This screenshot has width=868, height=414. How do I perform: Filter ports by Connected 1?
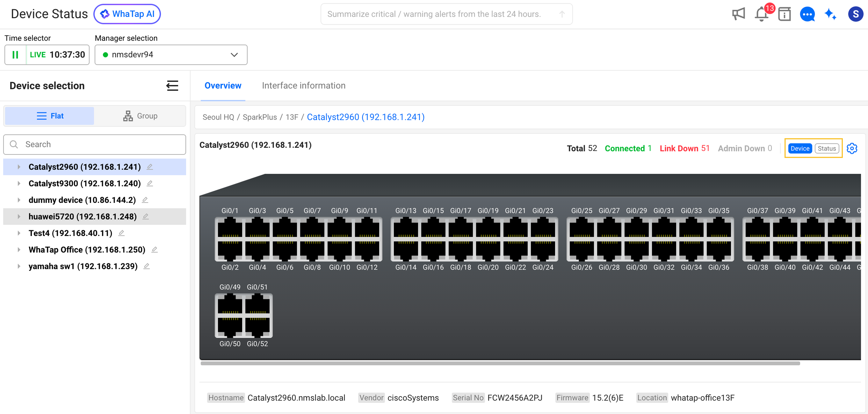pyautogui.click(x=628, y=148)
